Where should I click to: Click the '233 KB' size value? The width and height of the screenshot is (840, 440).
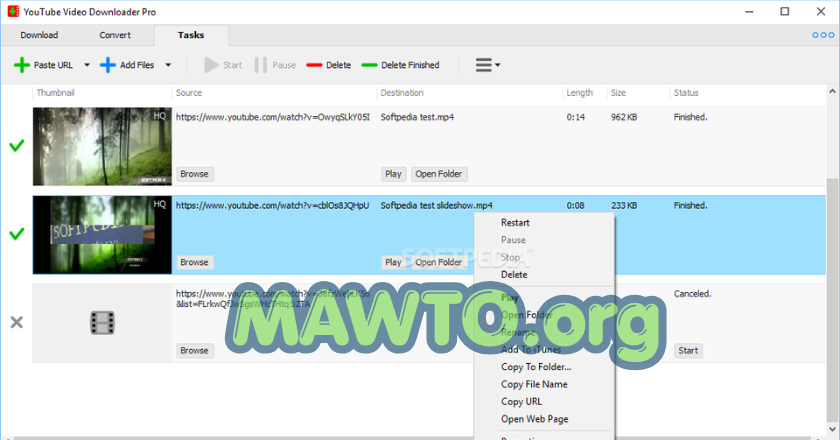pos(624,205)
